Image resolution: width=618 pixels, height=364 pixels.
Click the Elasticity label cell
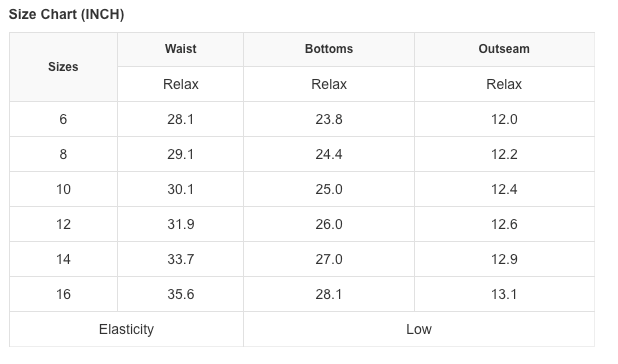126,329
